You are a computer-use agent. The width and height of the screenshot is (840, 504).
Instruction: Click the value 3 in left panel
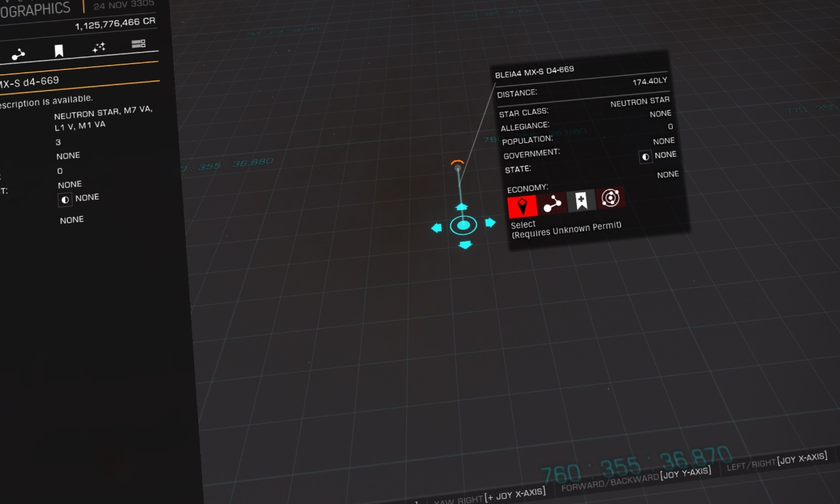point(58,142)
